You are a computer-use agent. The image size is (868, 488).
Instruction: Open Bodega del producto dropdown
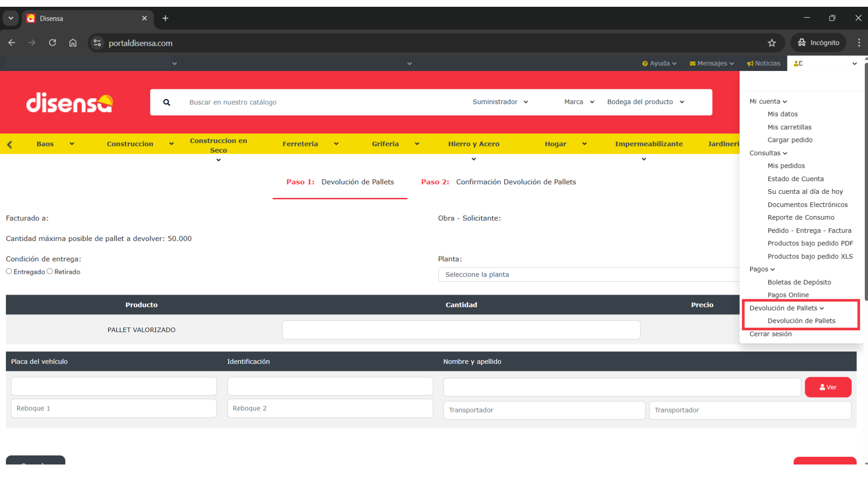pos(646,102)
